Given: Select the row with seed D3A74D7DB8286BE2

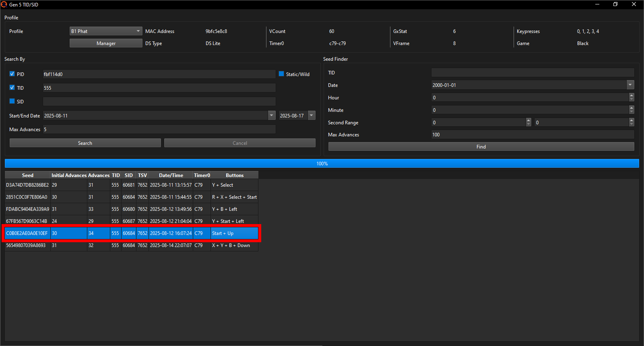Looking at the screenshot, I should (27, 185).
